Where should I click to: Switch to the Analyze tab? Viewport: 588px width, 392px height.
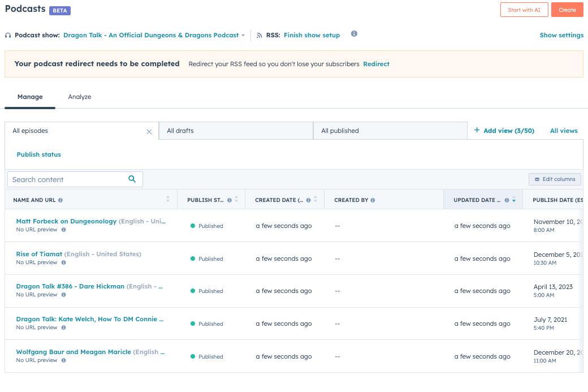tap(80, 97)
